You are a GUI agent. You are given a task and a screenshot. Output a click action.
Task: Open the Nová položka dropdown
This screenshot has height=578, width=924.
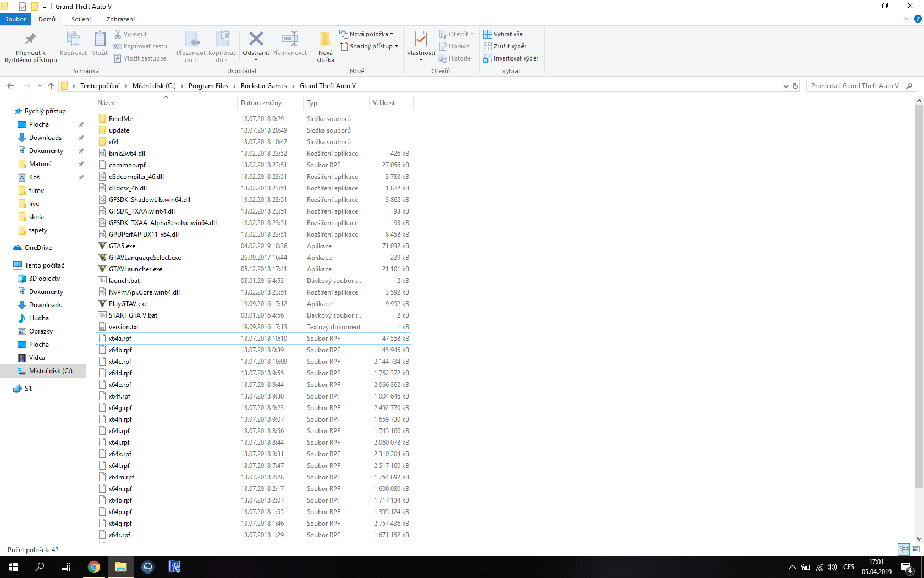click(367, 34)
